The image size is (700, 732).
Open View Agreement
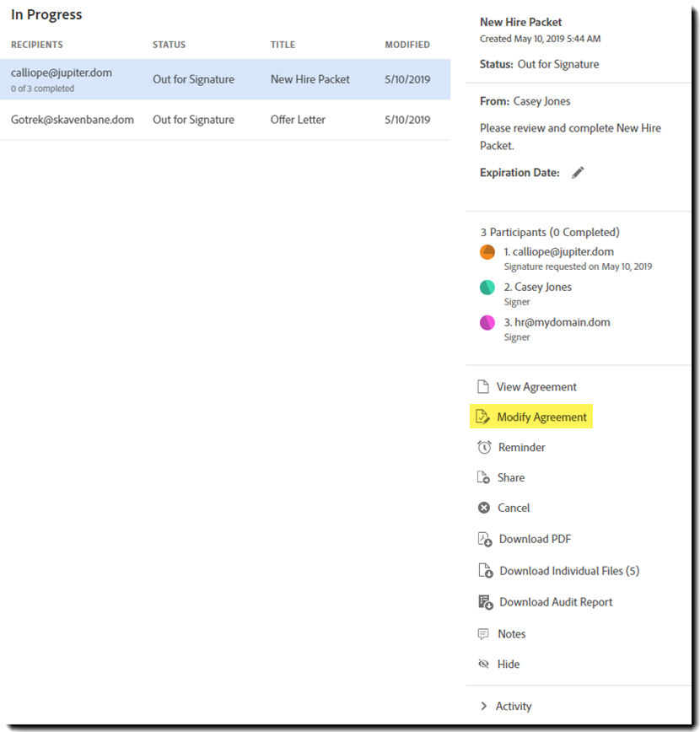(x=536, y=387)
